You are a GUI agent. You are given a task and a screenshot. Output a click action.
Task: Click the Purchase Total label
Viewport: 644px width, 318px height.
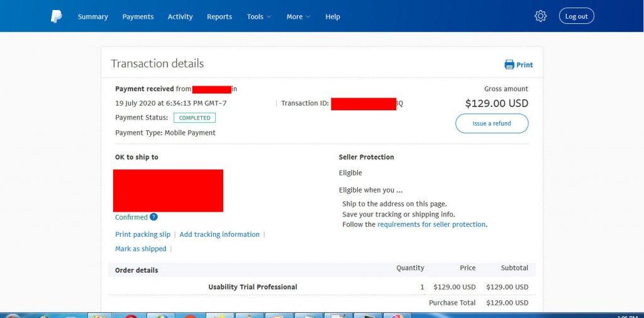(452, 303)
